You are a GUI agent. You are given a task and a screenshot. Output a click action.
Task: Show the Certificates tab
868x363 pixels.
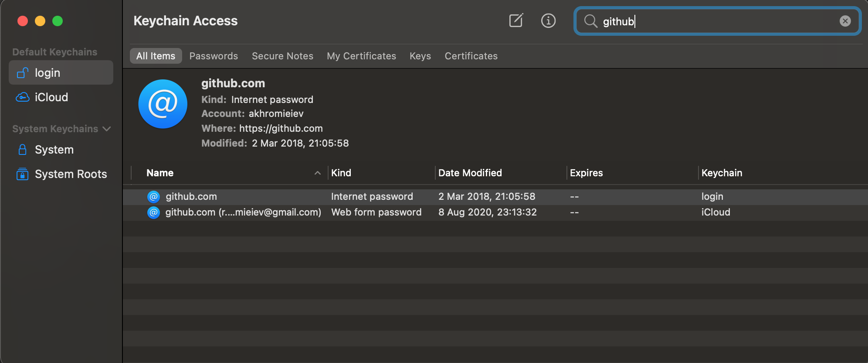[471, 56]
